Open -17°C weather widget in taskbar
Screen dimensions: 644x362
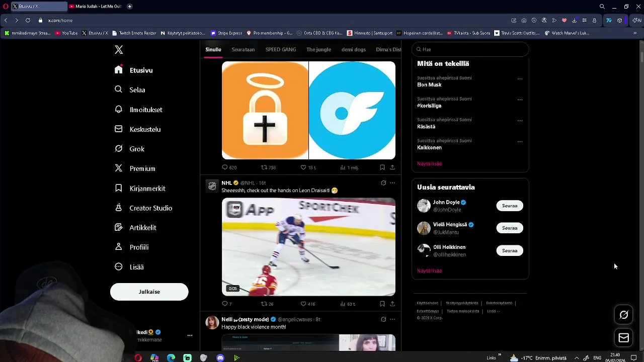click(538, 358)
